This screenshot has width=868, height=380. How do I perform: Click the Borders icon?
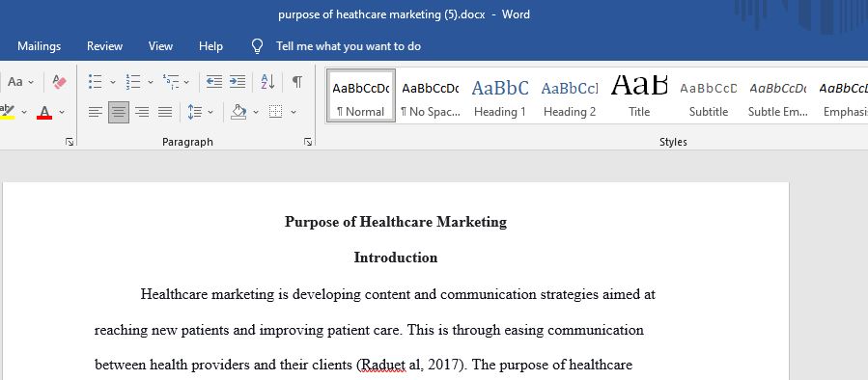pos(276,112)
